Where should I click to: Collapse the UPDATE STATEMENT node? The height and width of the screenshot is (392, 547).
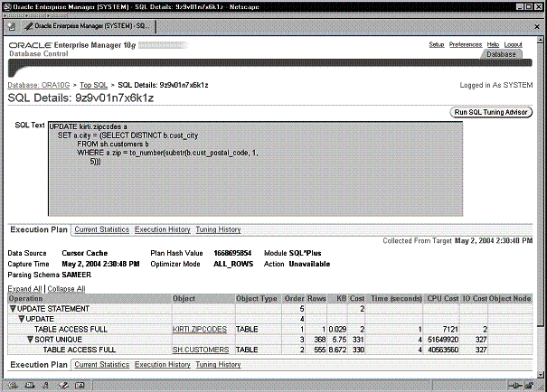pyautogui.click(x=13, y=309)
